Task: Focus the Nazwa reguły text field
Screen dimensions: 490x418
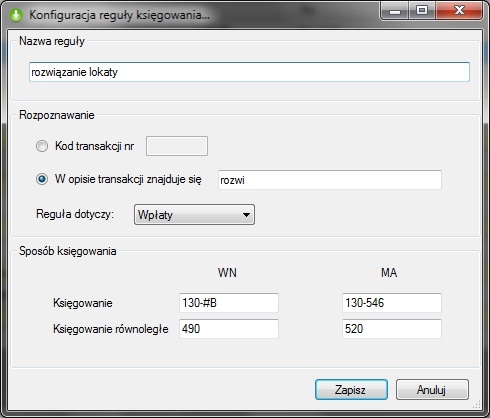Action: pos(249,72)
